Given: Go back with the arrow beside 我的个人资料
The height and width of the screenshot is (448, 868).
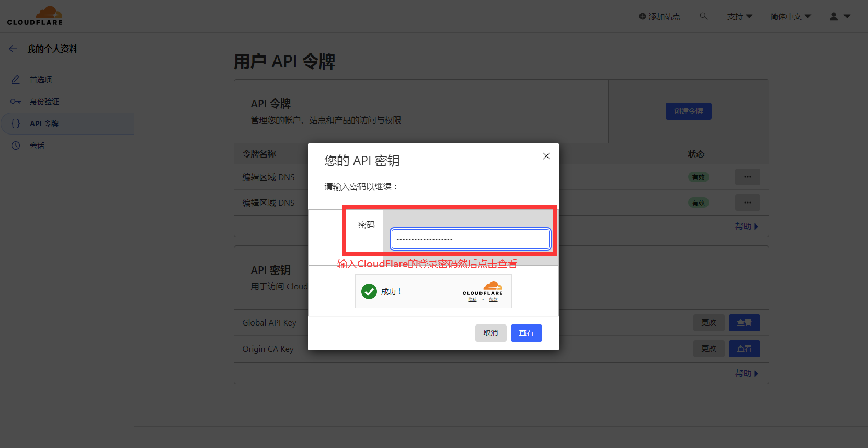Looking at the screenshot, I should (x=13, y=49).
